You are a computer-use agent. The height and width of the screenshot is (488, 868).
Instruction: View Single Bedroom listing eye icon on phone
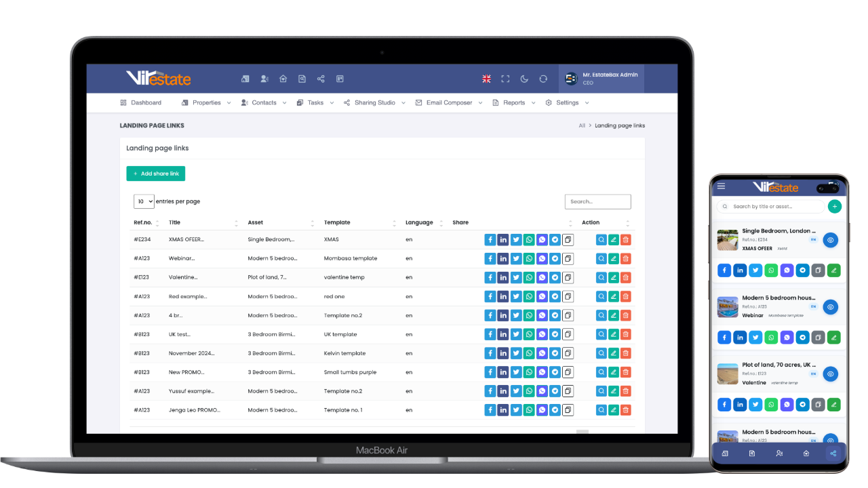pos(830,240)
